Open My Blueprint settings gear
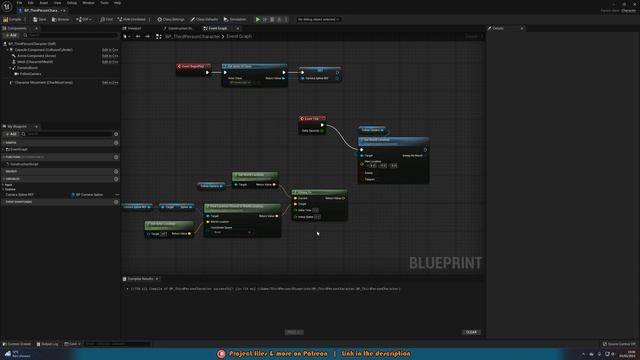 (116, 134)
